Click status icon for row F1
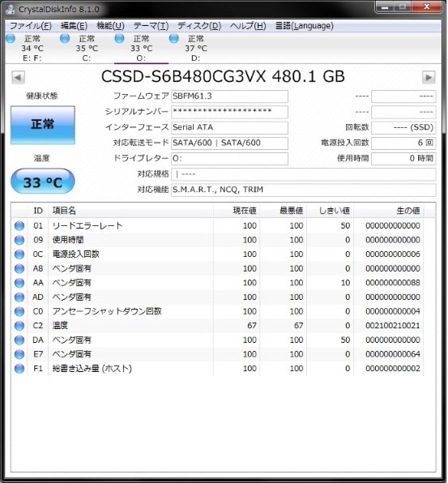This screenshot has height=483, width=448. 19,369
